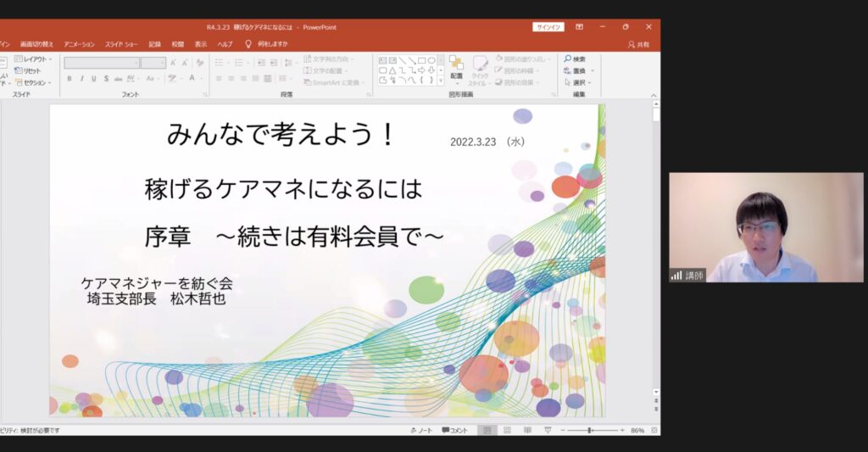
Task: Toggle Bold formatting in the Font group
Action: pyautogui.click(x=70, y=79)
